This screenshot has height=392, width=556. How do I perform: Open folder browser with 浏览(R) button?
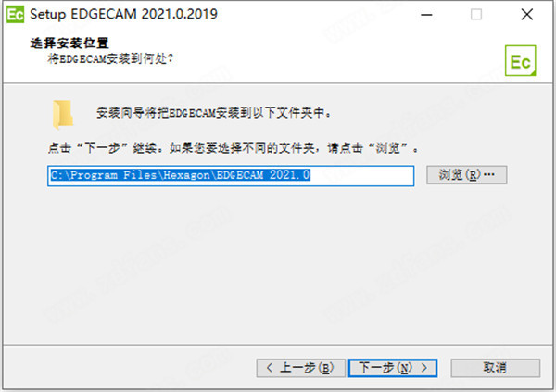pyautogui.click(x=467, y=175)
